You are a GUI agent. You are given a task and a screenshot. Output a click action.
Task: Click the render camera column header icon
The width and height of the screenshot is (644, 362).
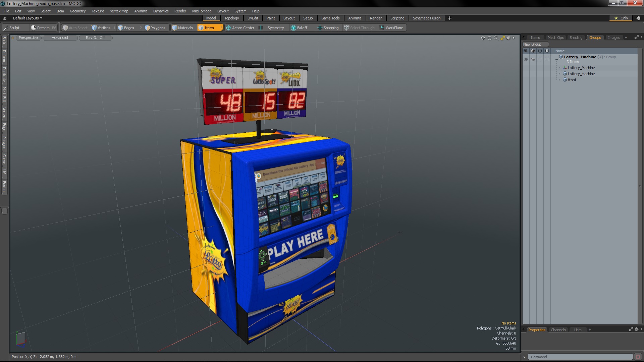click(533, 51)
